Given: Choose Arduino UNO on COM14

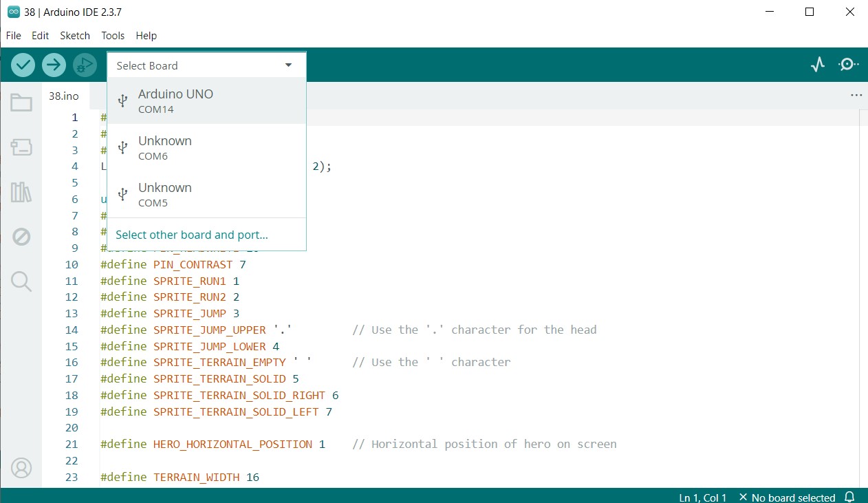Looking at the screenshot, I should coord(207,100).
